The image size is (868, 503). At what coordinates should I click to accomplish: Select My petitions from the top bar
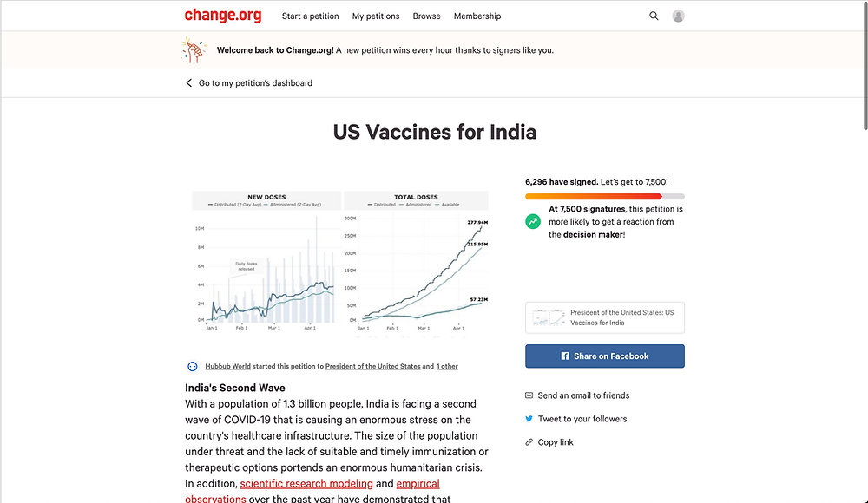pos(375,16)
